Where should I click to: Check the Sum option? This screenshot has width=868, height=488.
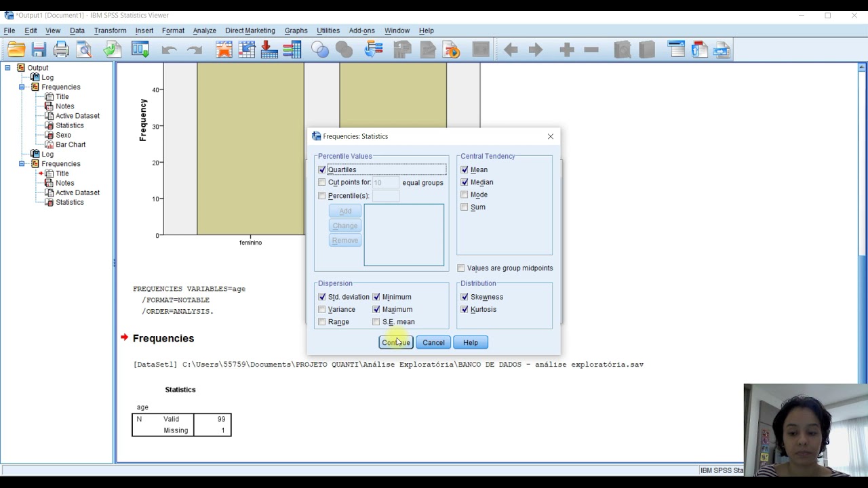click(465, 207)
